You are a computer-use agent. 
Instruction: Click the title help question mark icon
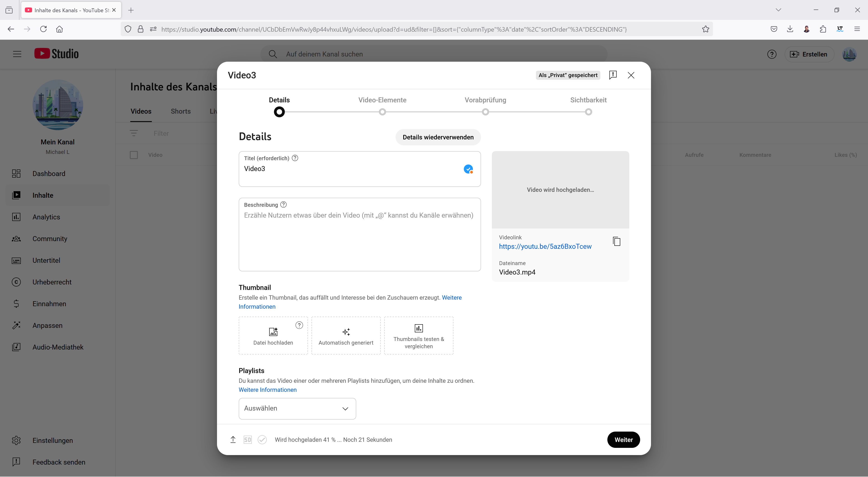coord(295,158)
